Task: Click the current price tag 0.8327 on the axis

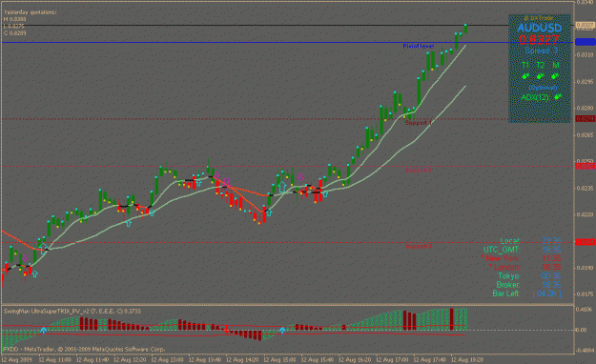Action: click(x=586, y=25)
